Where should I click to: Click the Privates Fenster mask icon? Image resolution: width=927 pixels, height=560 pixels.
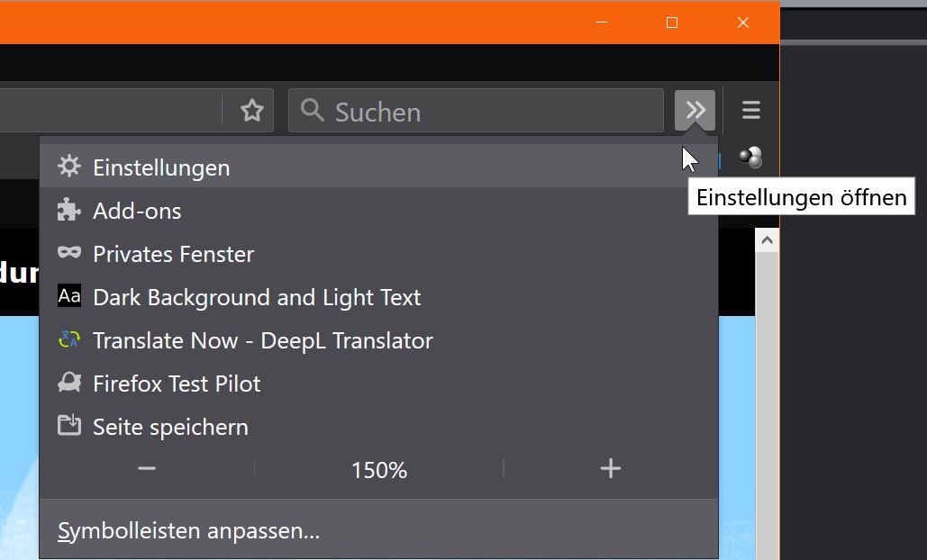coord(69,253)
